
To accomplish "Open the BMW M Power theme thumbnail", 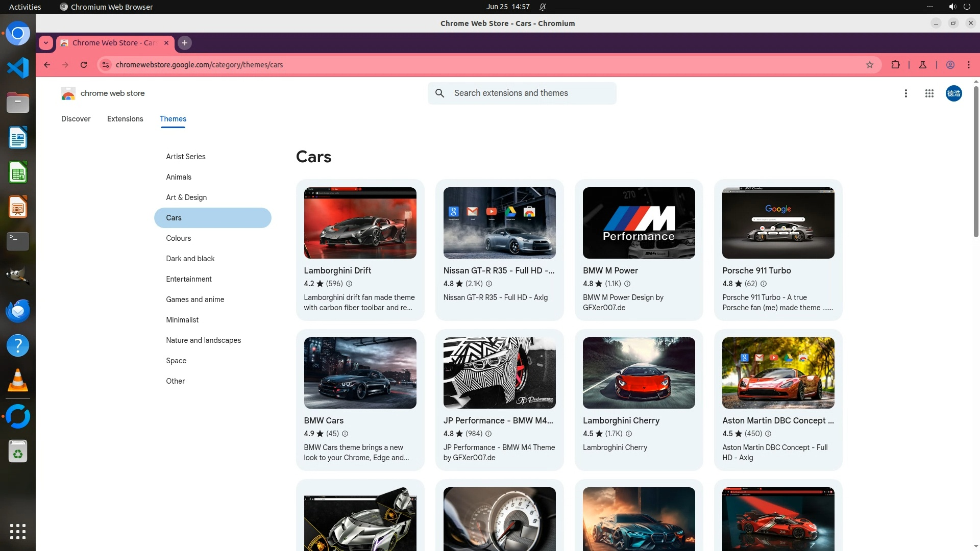I will [x=639, y=223].
